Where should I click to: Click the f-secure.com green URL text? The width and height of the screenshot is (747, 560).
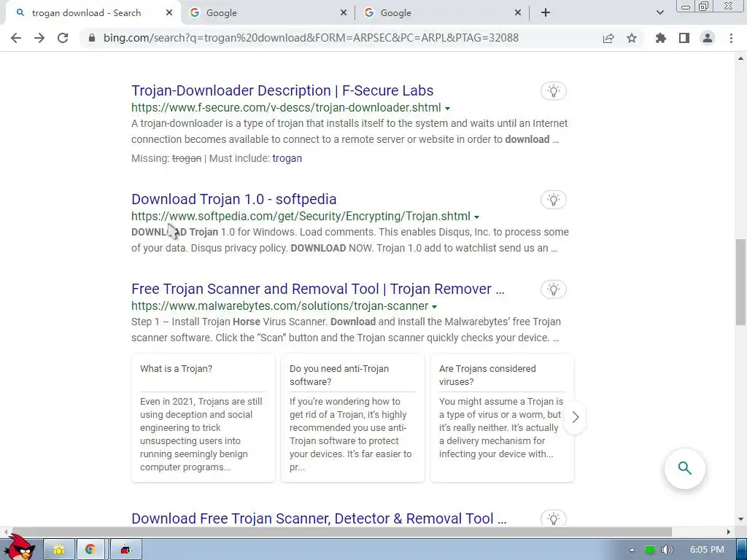286,108
